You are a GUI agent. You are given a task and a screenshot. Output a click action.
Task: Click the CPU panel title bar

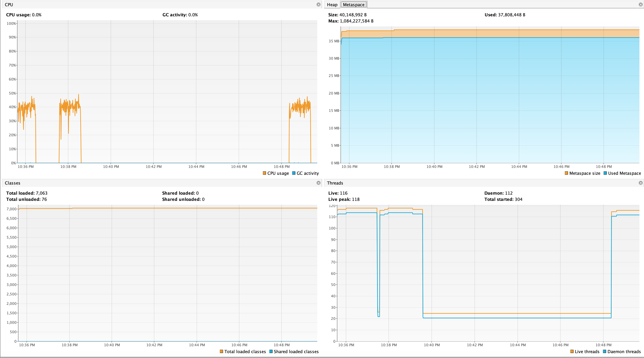click(x=160, y=5)
